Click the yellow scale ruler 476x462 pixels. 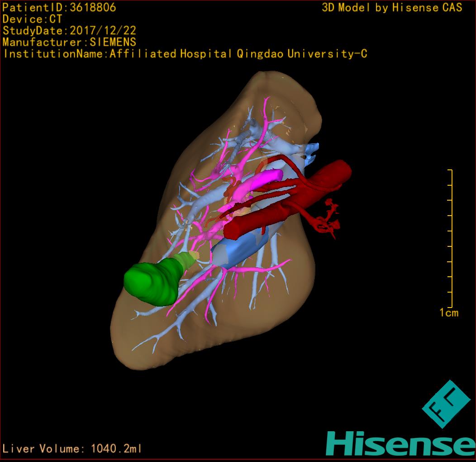pos(450,239)
